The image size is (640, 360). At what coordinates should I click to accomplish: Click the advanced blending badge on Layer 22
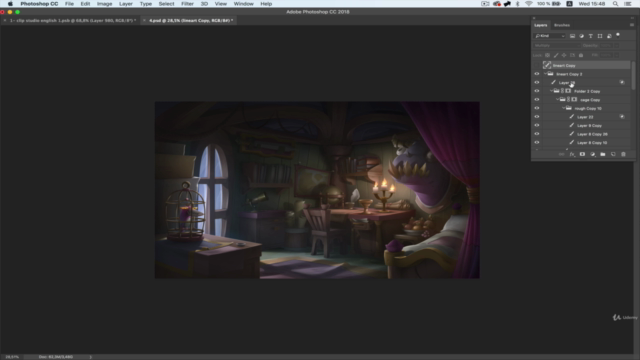pos(622,117)
